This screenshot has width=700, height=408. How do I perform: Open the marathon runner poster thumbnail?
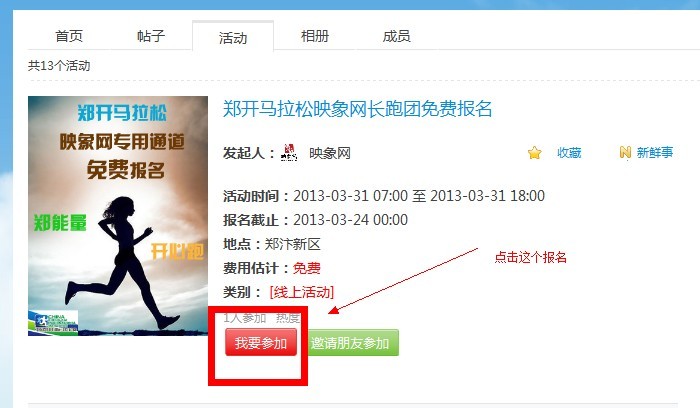(x=118, y=216)
